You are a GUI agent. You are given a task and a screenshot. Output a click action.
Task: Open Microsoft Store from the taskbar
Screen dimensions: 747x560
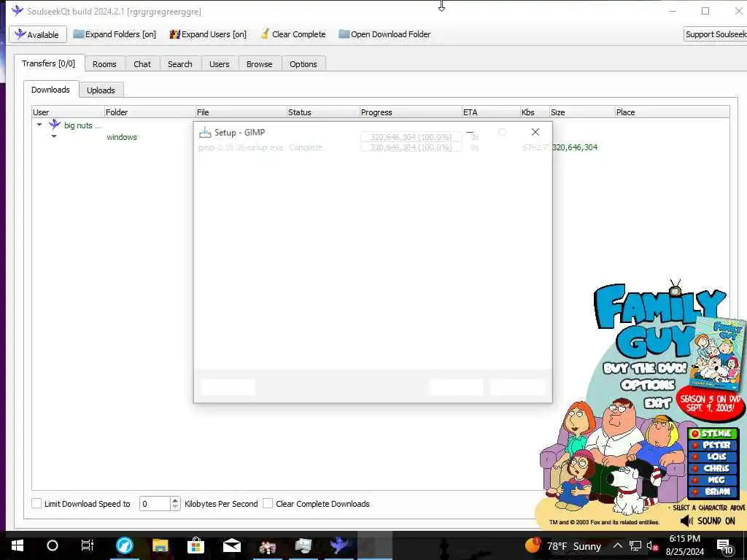196,545
